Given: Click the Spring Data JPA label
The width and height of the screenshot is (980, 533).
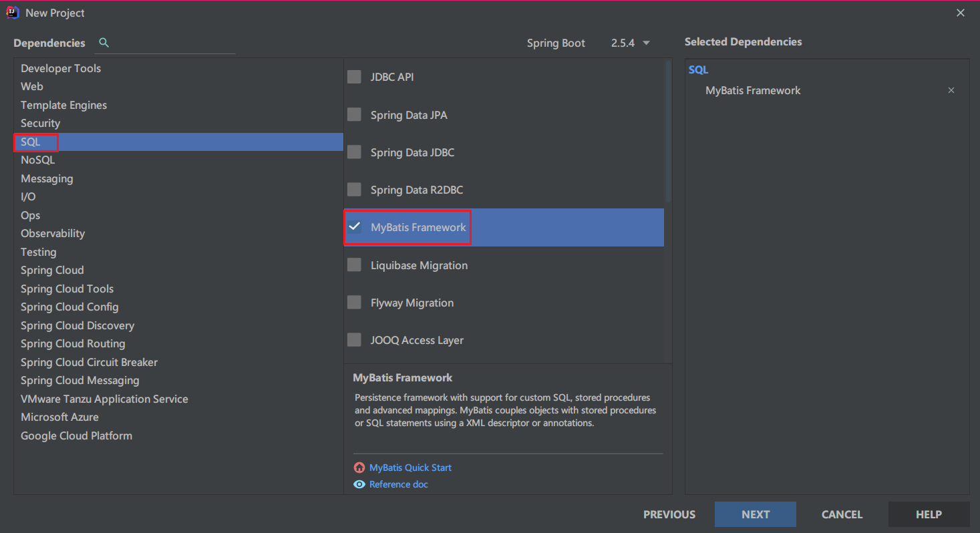Looking at the screenshot, I should (x=409, y=115).
